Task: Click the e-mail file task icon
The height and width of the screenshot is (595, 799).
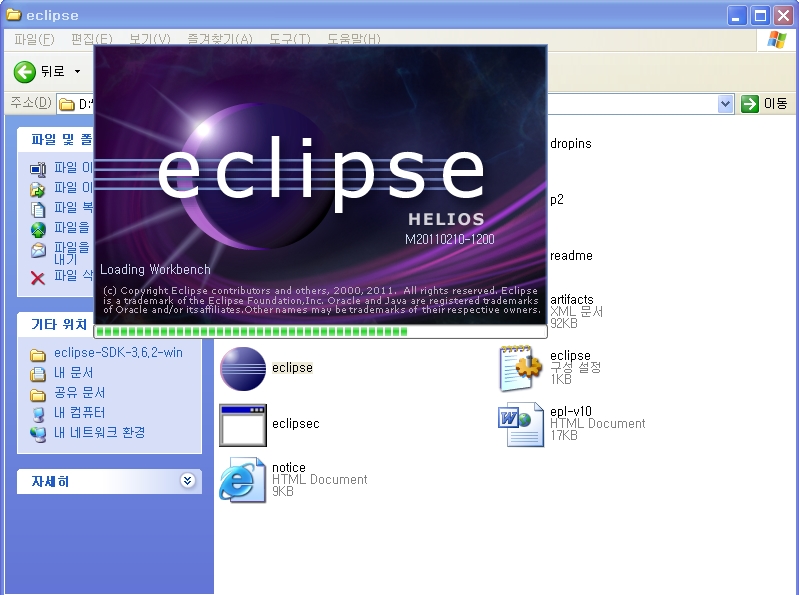Action: tap(38, 251)
